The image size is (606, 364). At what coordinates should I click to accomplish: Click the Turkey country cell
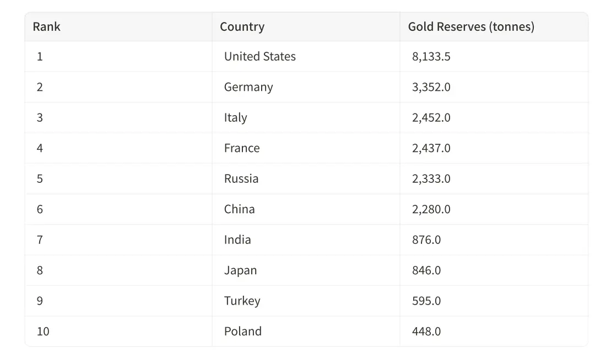242,301
